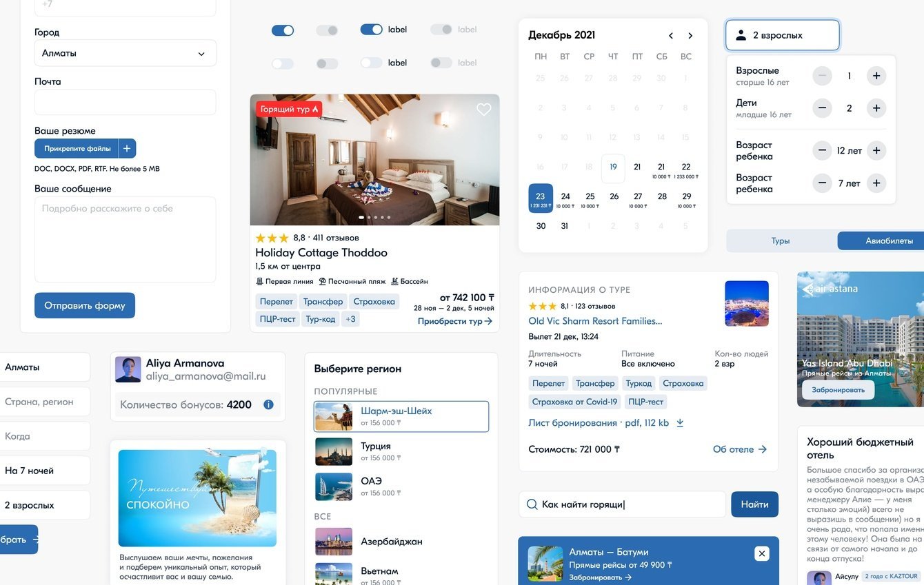
Task: Click the "Прикрепите файлы" button
Action: click(x=77, y=148)
